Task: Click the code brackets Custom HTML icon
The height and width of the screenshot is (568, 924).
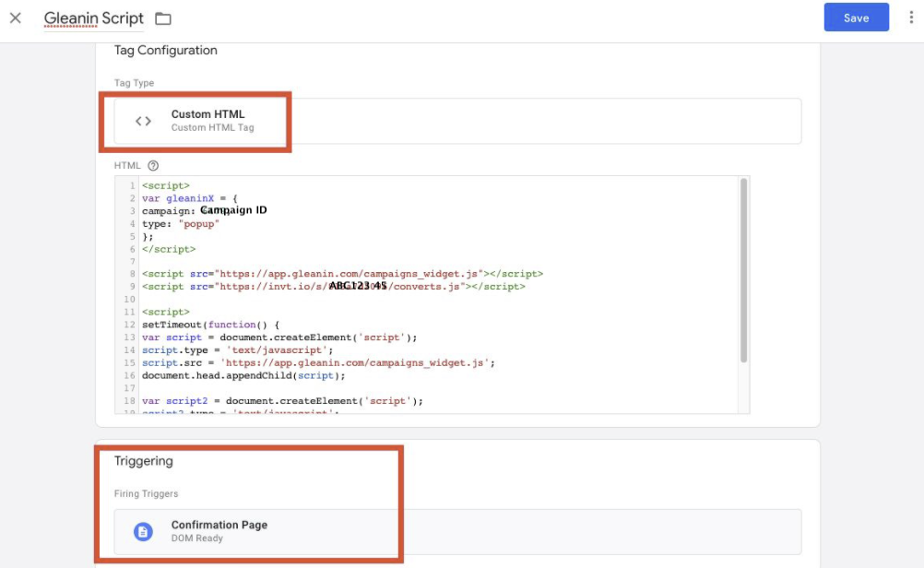Action: point(143,121)
